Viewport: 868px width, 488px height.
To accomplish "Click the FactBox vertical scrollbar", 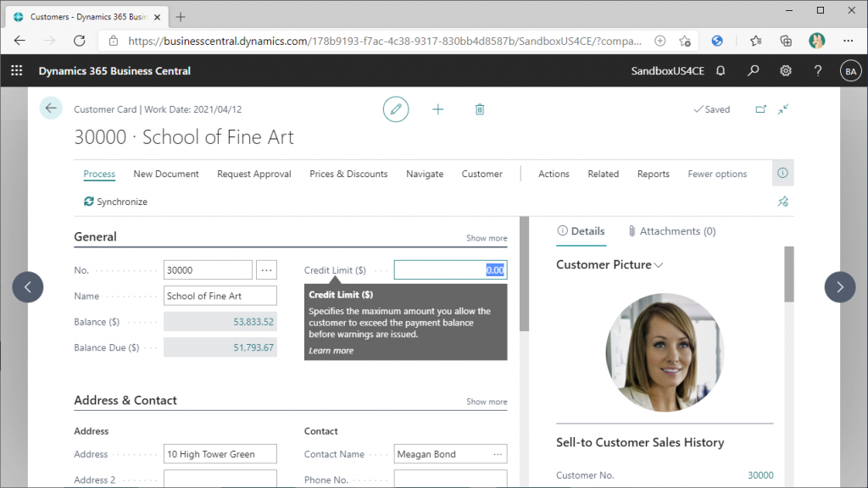I will 789,274.
